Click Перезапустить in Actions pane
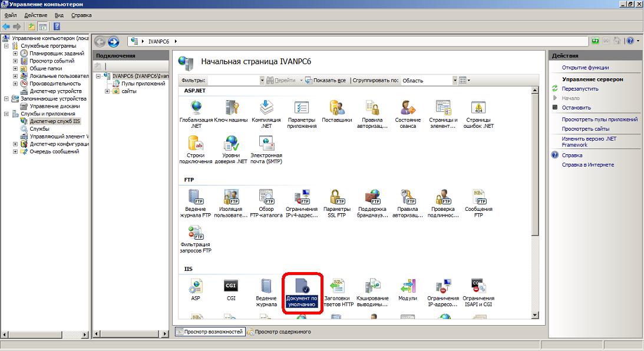 pyautogui.click(x=580, y=89)
